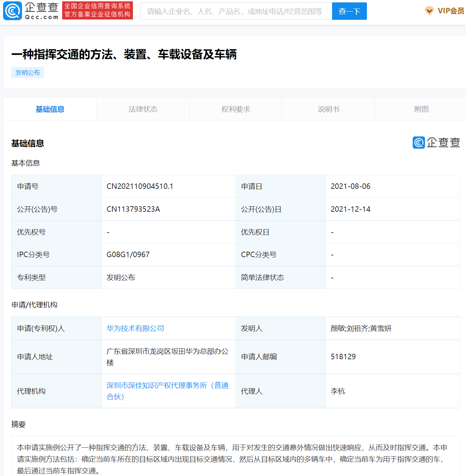View the 说明书 tab
This screenshot has width=466, height=476.
tap(328, 109)
